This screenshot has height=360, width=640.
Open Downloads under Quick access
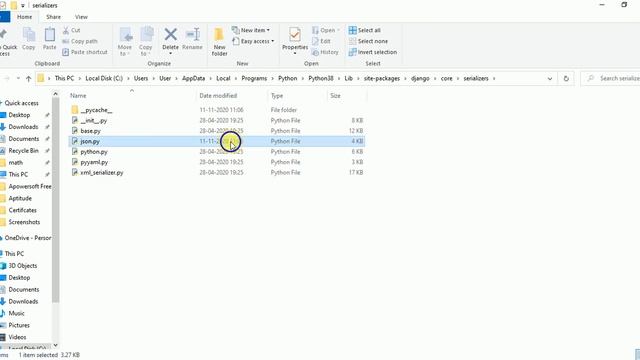[x=23, y=127]
